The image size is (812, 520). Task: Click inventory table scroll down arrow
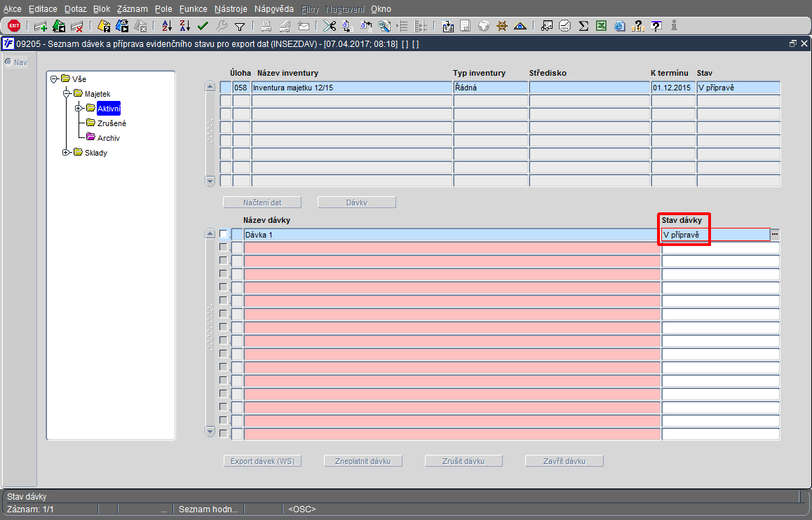210,181
